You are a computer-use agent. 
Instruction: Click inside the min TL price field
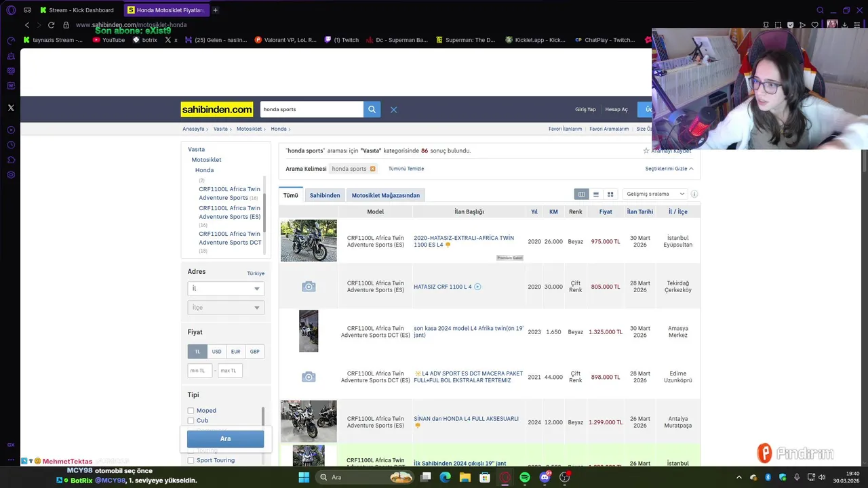tap(200, 371)
